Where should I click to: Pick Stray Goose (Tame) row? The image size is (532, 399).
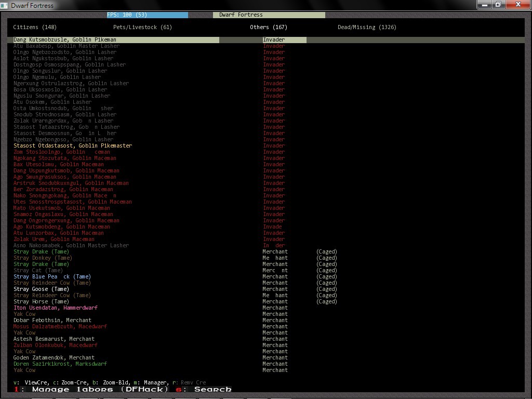click(x=41, y=289)
